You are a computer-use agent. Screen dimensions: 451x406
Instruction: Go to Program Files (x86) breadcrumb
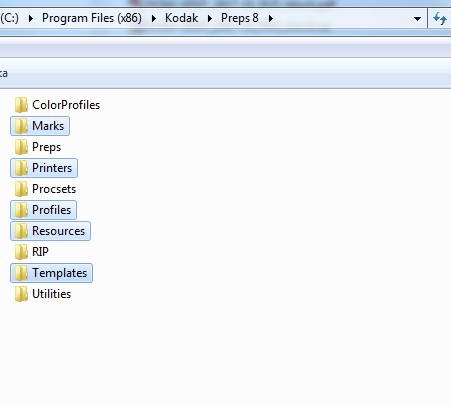tap(92, 18)
